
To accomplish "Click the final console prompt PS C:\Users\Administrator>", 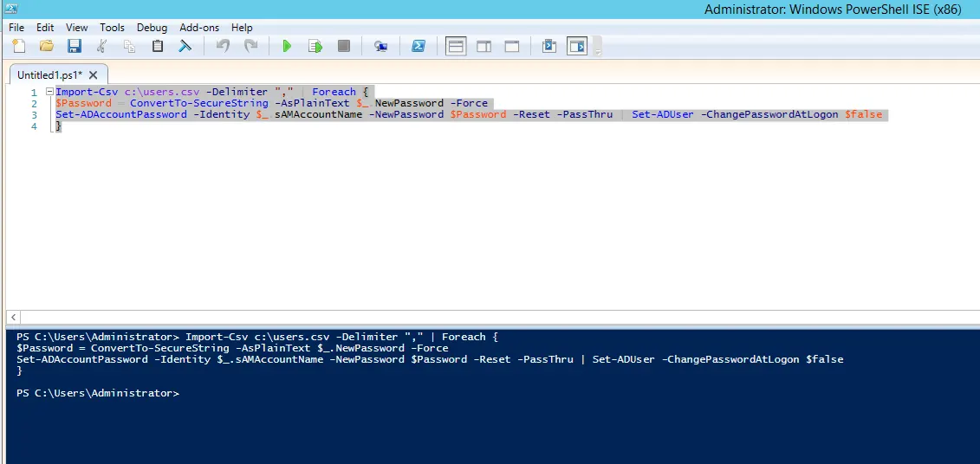I will point(98,393).
